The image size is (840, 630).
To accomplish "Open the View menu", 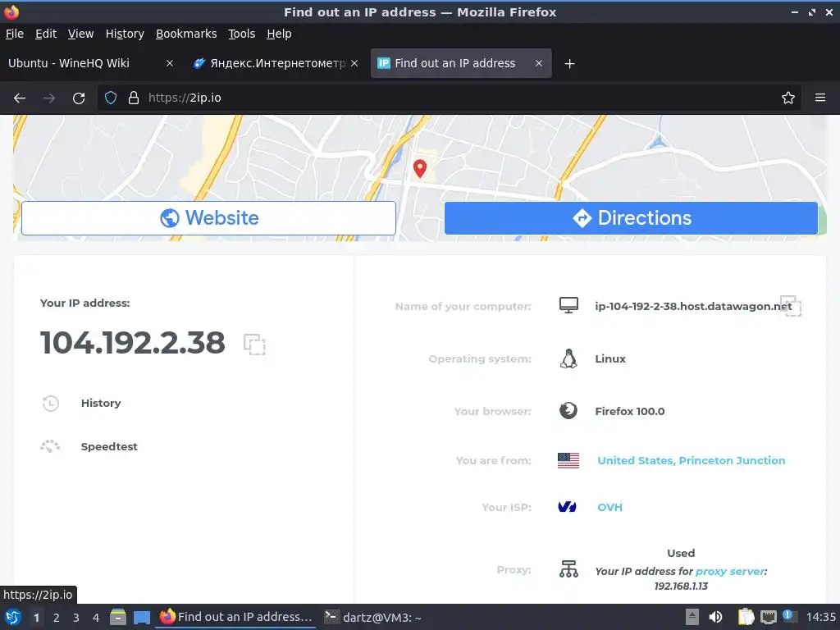I will (80, 34).
